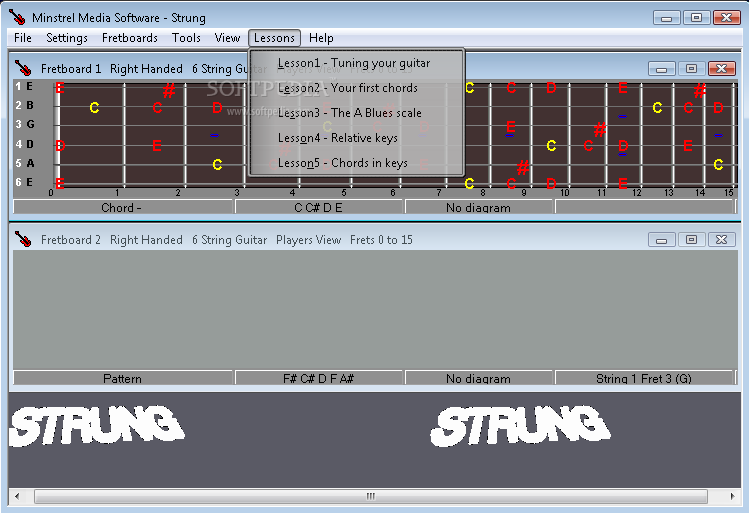Maximize the Fretboard 1 window
Viewport: 749px width, 513px height.
tap(691, 69)
